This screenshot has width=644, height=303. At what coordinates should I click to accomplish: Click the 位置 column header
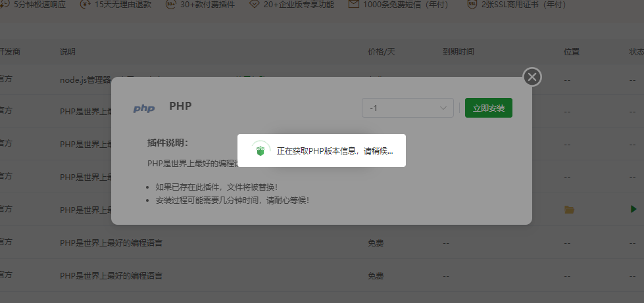coord(572,52)
